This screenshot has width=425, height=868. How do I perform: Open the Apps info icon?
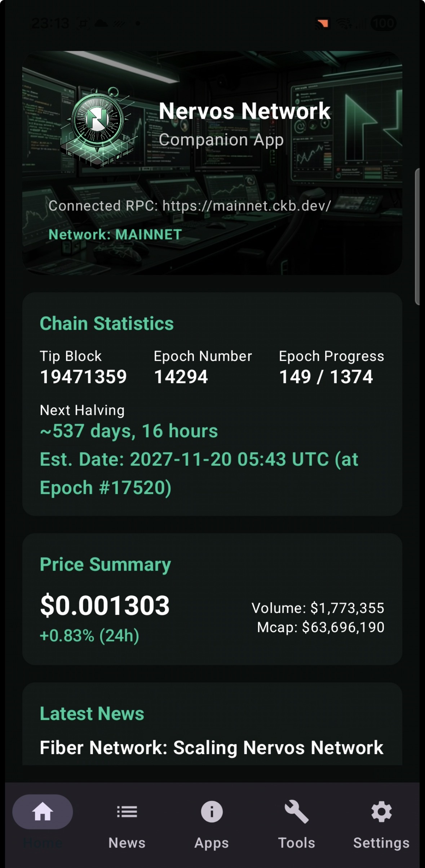point(212,812)
